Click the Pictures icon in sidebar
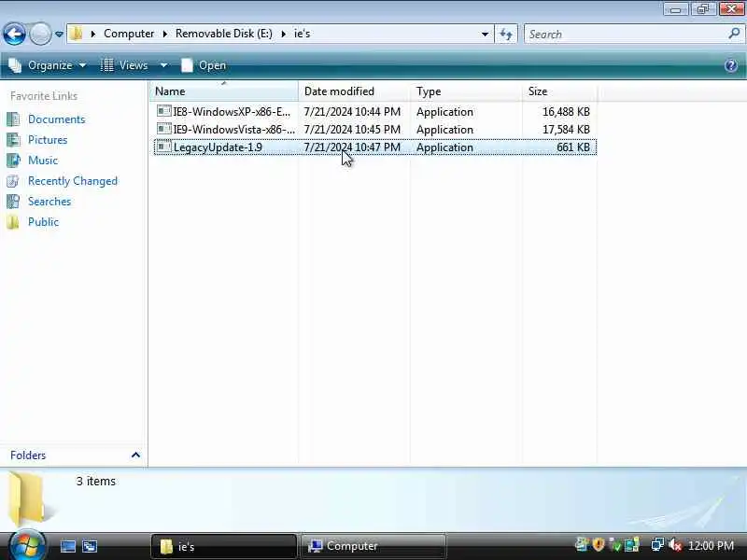Image resolution: width=747 pixels, height=560 pixels. click(x=13, y=139)
